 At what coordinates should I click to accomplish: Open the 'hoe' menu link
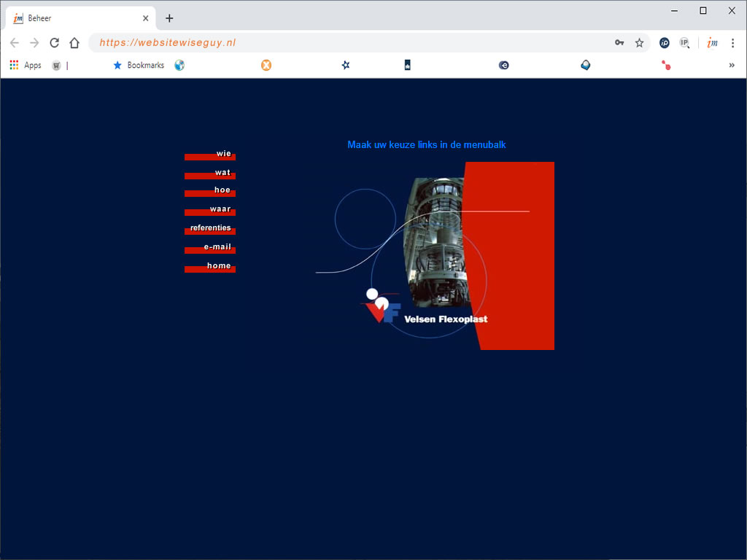[x=210, y=192]
